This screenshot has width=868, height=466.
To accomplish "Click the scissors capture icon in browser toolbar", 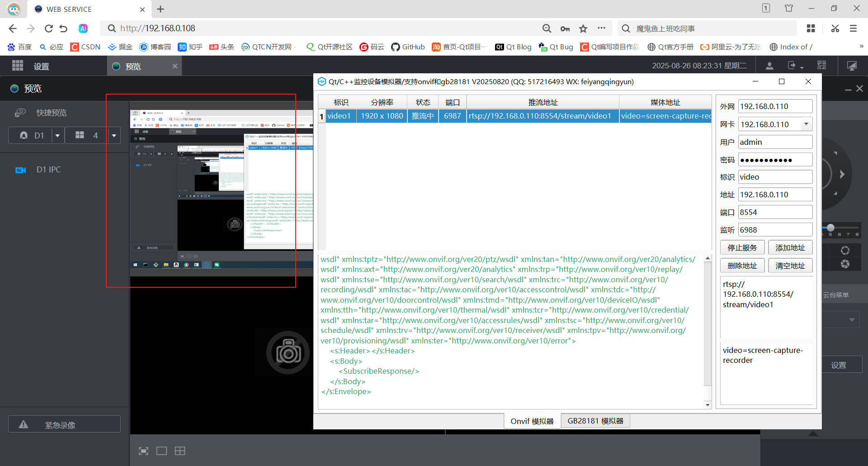I will tap(835, 28).
